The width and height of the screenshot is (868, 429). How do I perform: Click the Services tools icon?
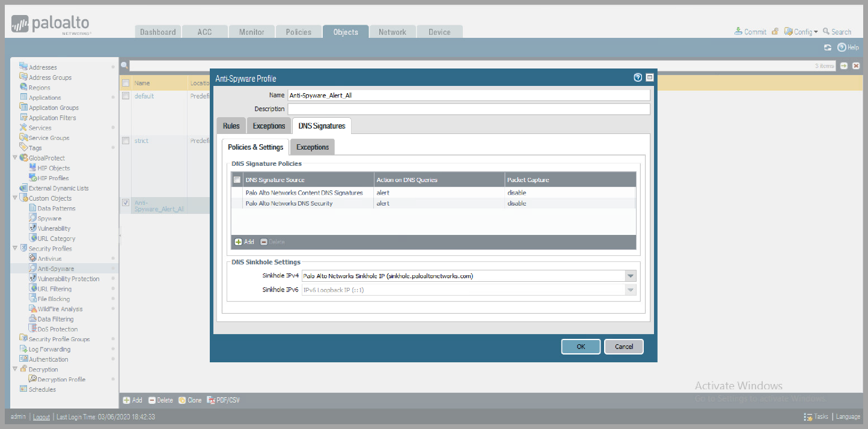pos(23,127)
